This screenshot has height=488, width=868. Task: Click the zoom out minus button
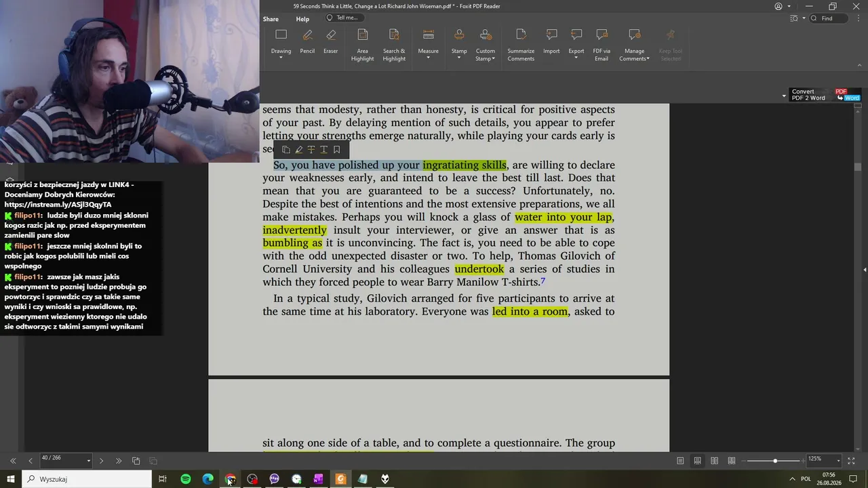742,461
